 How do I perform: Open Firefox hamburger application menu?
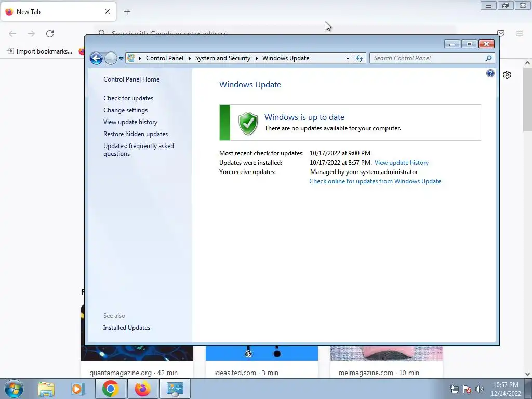point(520,33)
